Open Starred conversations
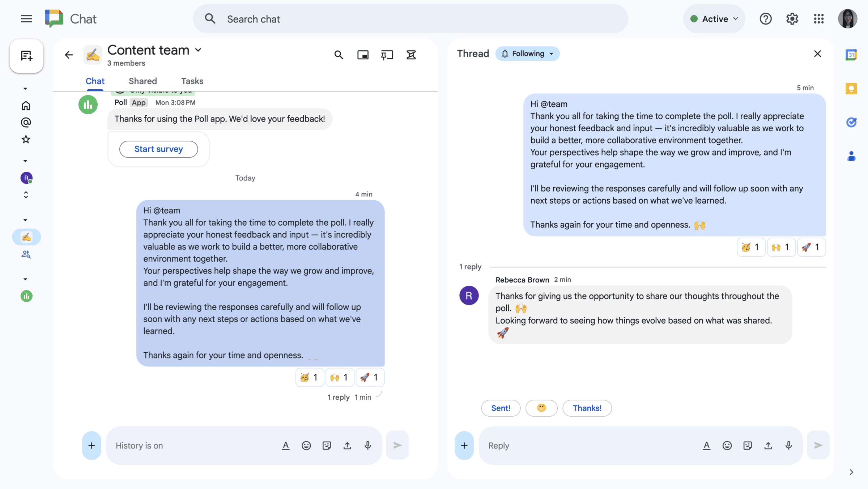868x489 pixels. pos(26,140)
